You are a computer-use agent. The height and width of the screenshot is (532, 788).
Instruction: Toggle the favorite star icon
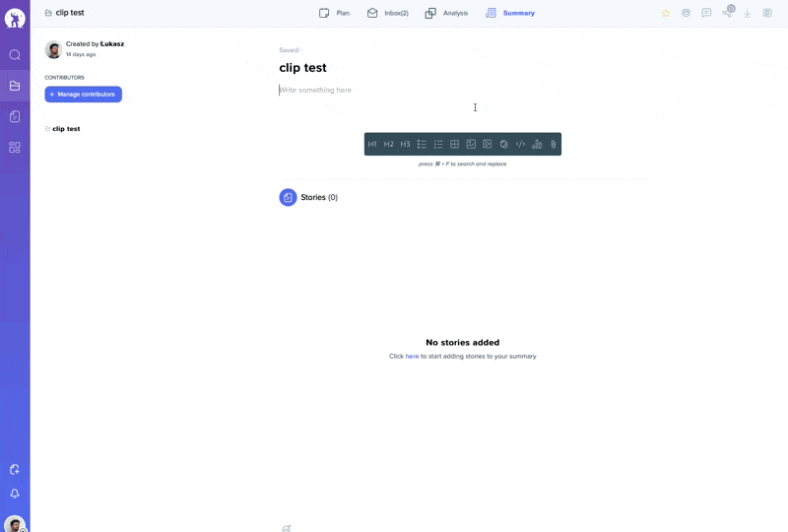pyautogui.click(x=666, y=13)
